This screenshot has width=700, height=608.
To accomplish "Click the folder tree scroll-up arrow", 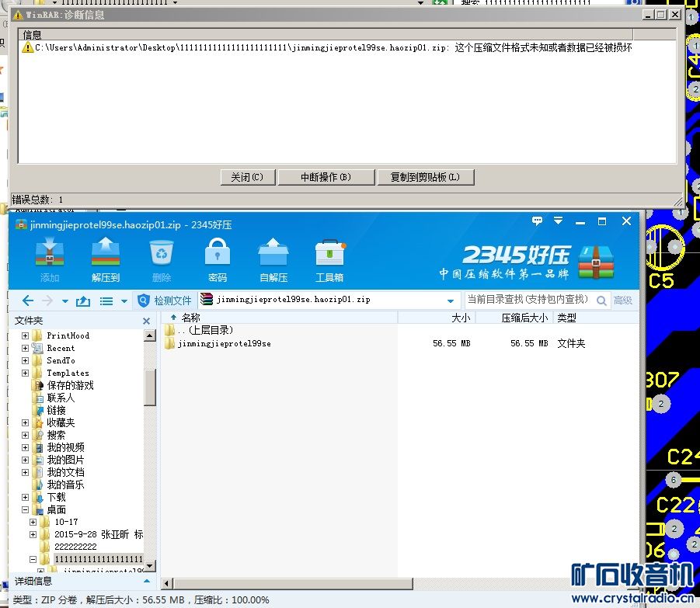I will pos(149,335).
